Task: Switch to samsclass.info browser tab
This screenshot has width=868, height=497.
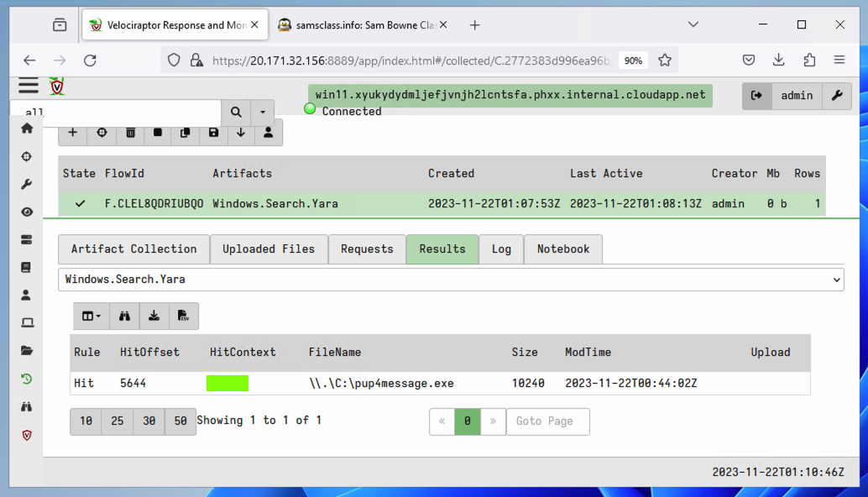Action: (x=363, y=25)
